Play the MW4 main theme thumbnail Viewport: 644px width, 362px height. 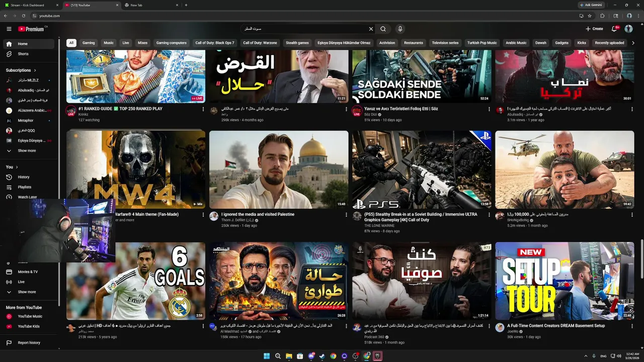click(136, 169)
